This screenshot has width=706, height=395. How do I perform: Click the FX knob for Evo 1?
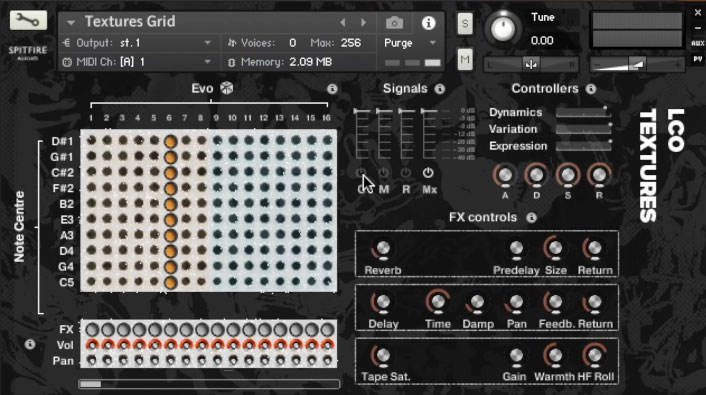[x=92, y=330]
